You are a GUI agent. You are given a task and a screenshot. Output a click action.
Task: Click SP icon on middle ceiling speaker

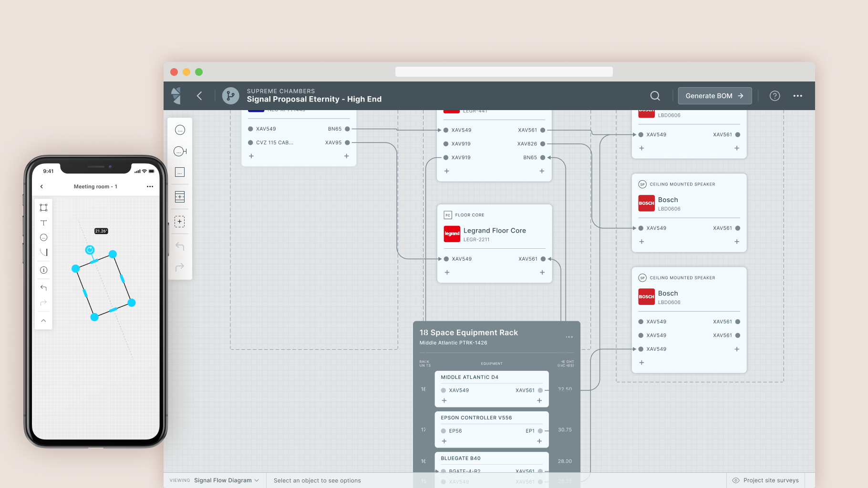tap(642, 184)
